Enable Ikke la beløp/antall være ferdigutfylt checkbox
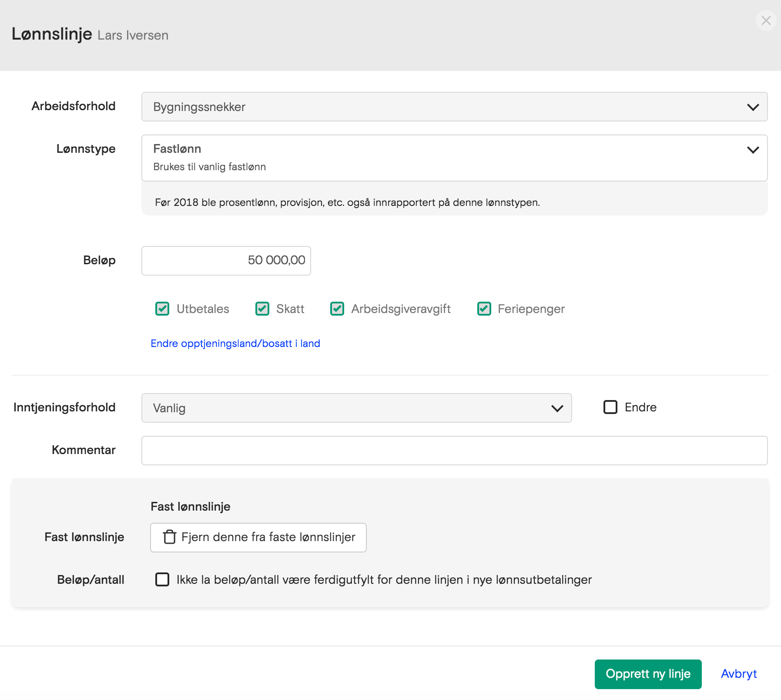 coord(162,579)
